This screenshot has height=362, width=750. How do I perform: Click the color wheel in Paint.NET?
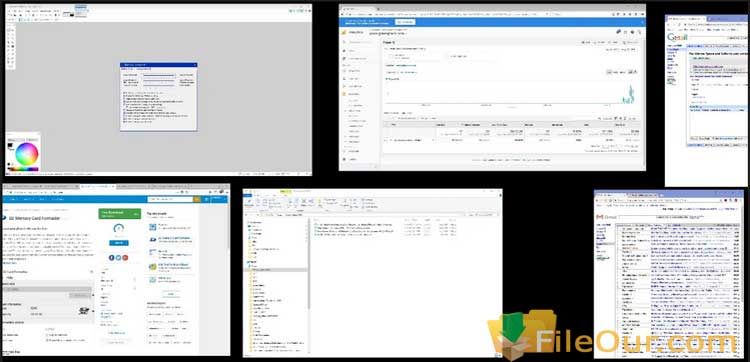tap(27, 154)
